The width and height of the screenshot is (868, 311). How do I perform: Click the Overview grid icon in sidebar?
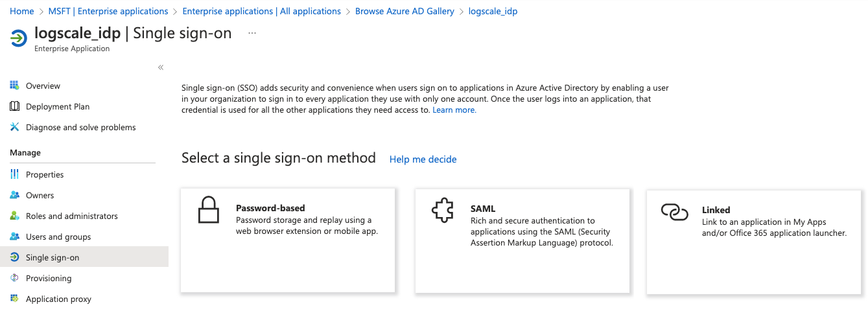(x=14, y=86)
